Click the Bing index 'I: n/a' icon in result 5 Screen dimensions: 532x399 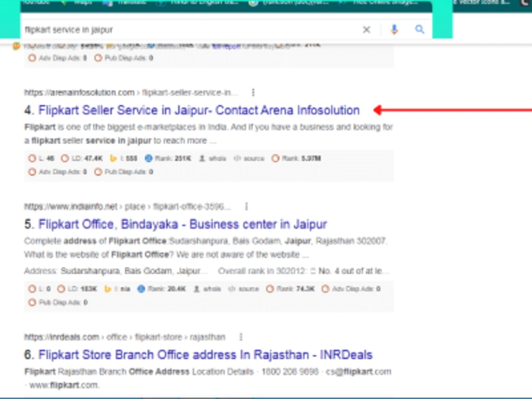(x=107, y=289)
